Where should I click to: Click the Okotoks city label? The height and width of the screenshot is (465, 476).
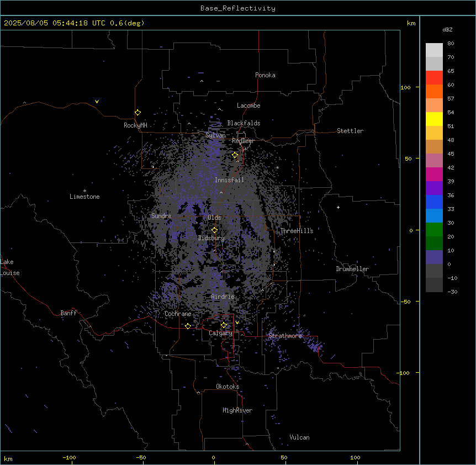tap(228, 387)
